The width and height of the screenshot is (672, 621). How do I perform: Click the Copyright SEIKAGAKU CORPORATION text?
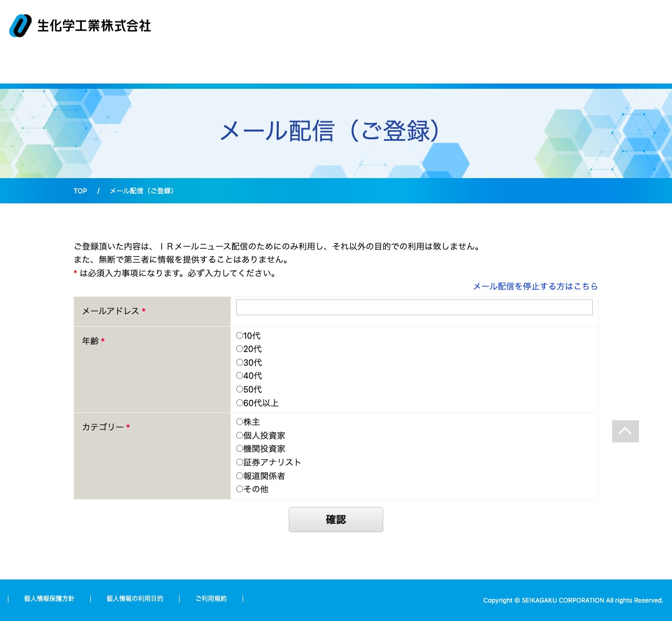click(x=573, y=601)
